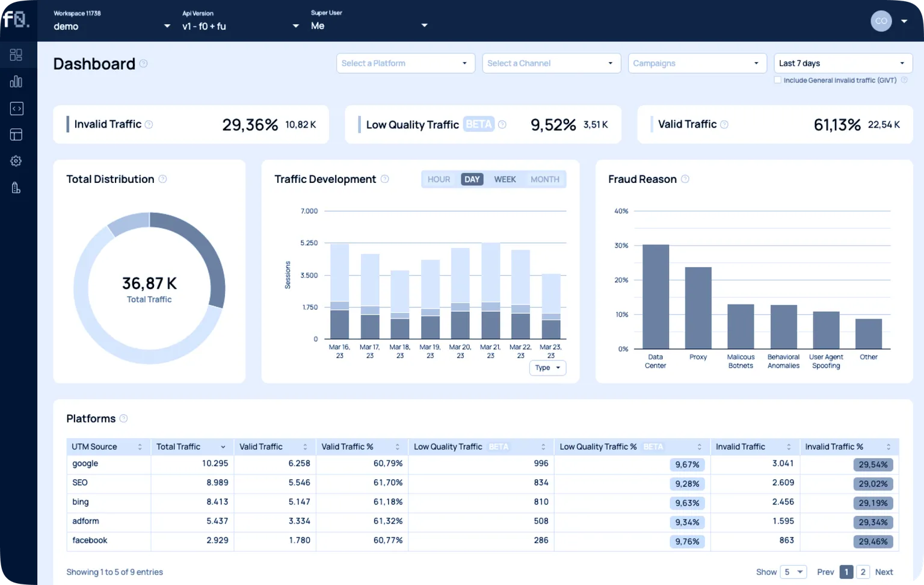Open the dashboard grid icon in sidebar

[16, 55]
